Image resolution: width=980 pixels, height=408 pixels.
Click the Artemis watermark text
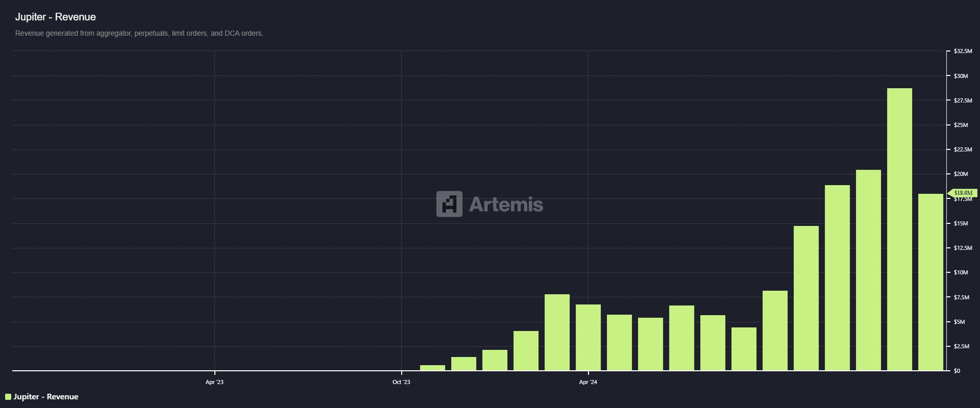click(506, 205)
